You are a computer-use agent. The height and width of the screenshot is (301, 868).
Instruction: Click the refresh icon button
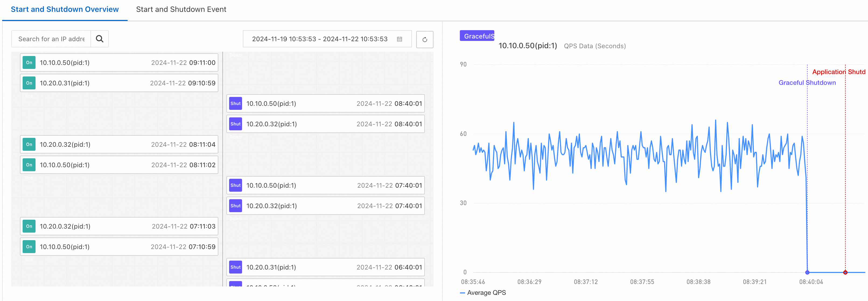(x=425, y=39)
